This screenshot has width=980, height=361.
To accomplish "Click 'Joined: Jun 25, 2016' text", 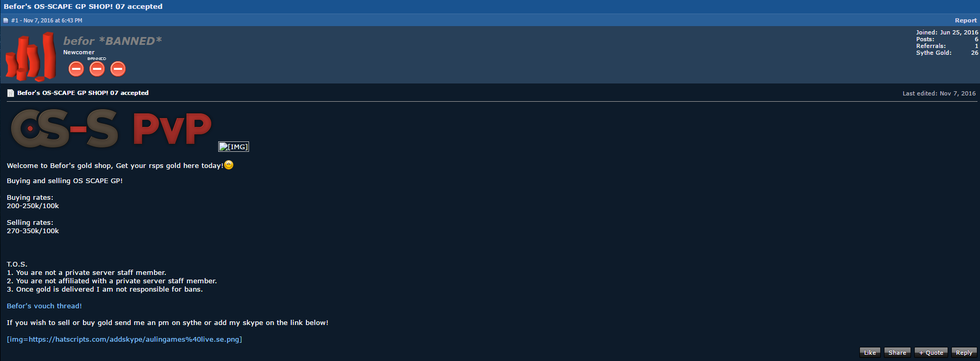I will (947, 32).
